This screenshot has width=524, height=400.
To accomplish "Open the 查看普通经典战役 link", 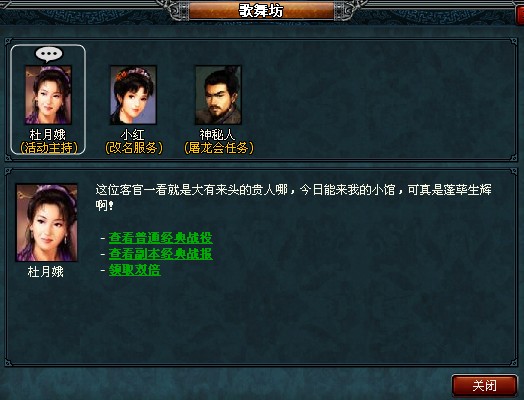I will [x=161, y=238].
